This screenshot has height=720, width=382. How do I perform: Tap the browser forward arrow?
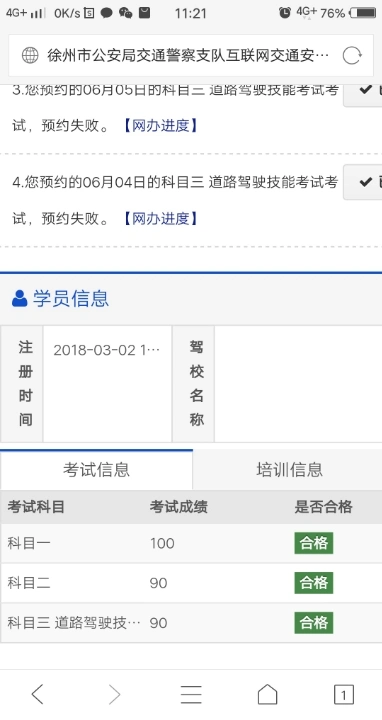coord(114,694)
